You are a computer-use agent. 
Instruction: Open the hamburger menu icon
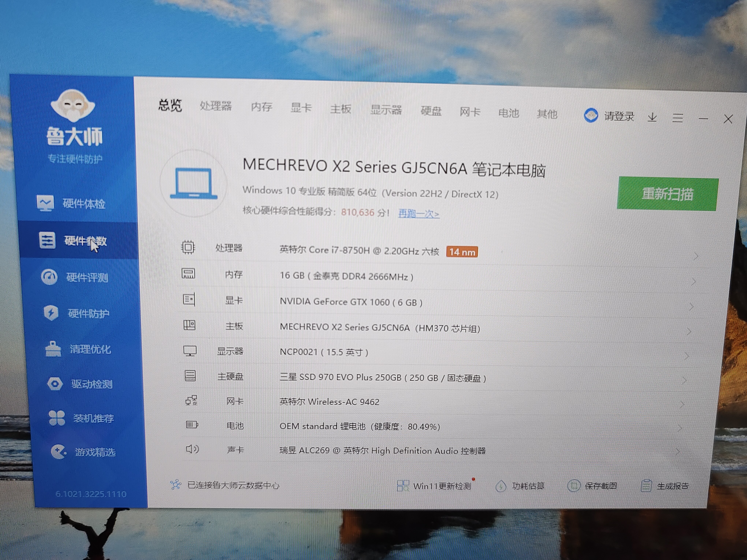(x=677, y=118)
